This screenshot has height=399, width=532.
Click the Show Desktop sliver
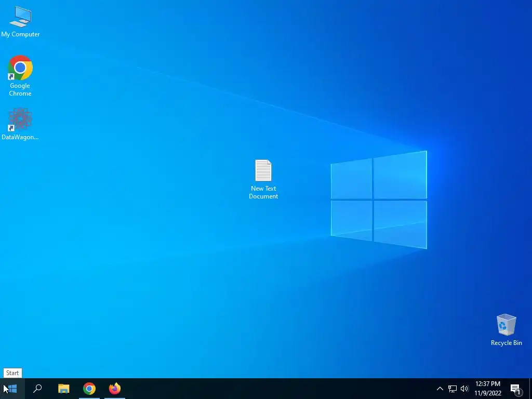tap(530, 389)
